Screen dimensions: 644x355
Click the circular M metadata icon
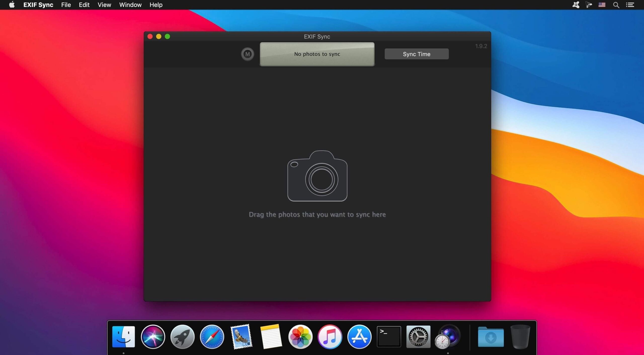(247, 54)
